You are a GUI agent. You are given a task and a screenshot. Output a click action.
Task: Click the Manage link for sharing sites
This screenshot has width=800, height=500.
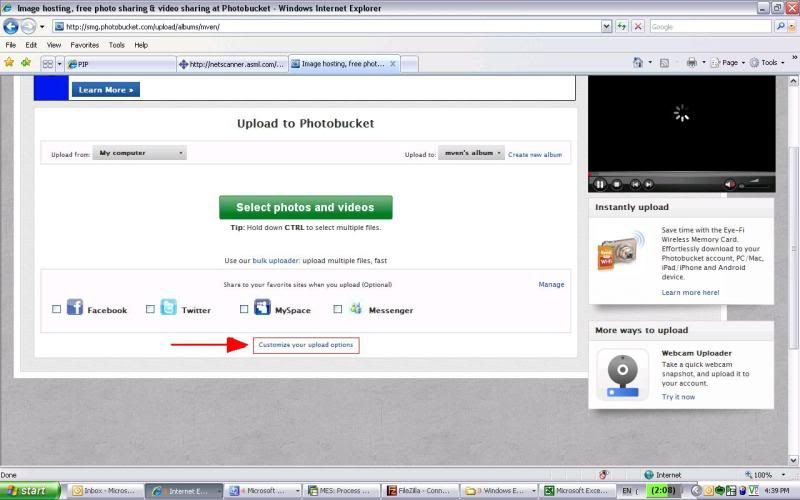point(552,284)
